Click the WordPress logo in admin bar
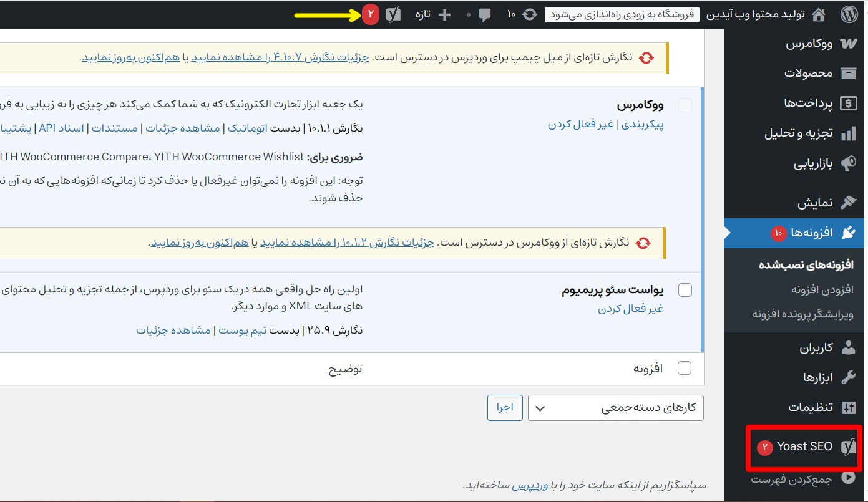Image resolution: width=868 pixels, height=502 pixels. click(849, 14)
